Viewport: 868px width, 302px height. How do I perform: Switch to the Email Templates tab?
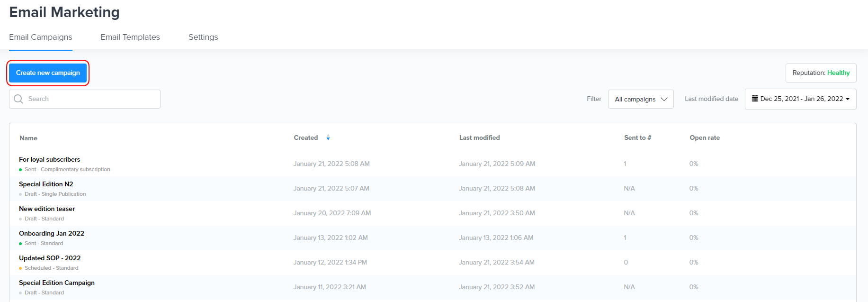(x=130, y=37)
